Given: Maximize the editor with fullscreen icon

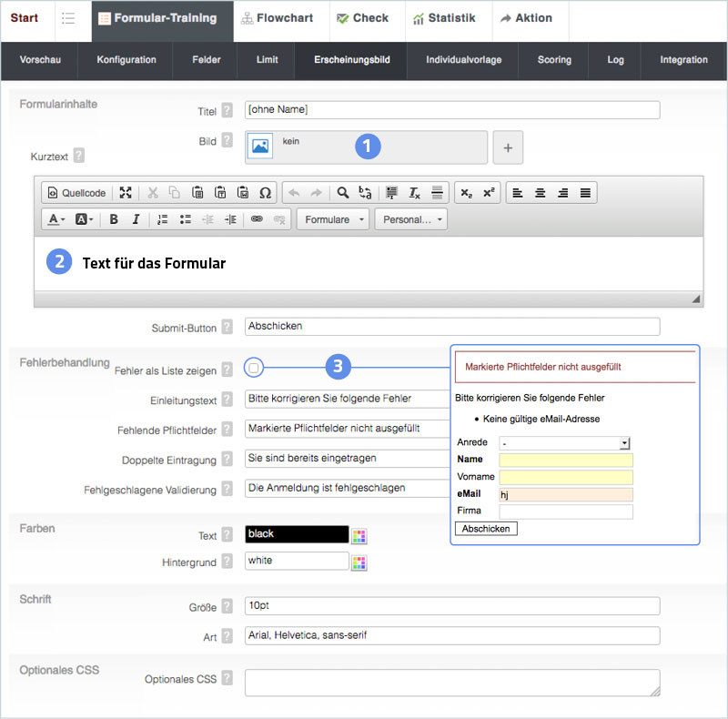Looking at the screenshot, I should coord(126,193).
